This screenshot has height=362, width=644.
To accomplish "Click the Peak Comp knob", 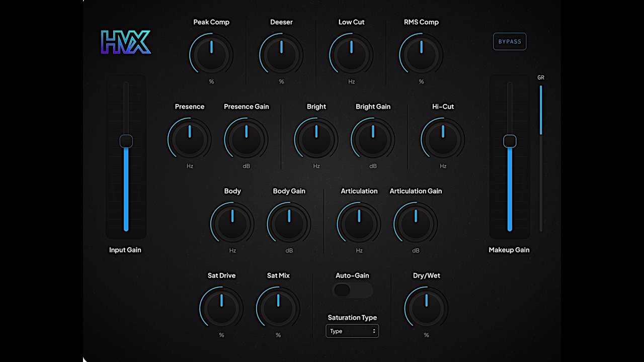I will pos(211,55).
